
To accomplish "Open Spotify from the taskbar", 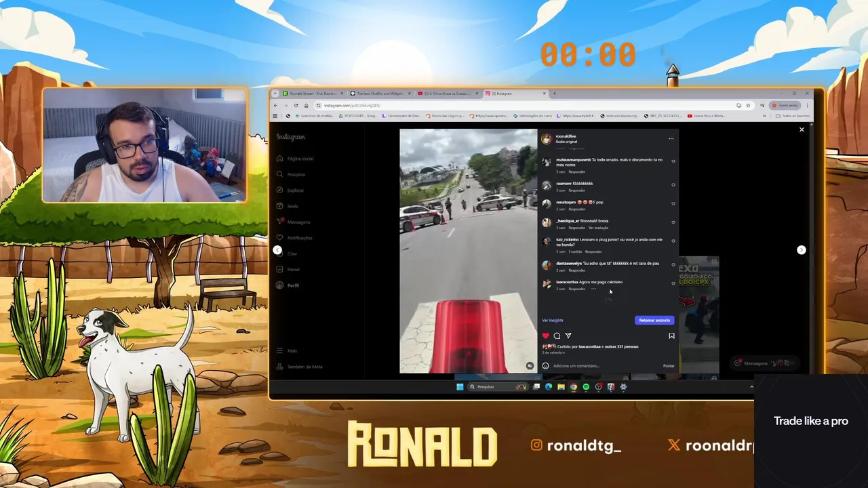I will (586, 387).
